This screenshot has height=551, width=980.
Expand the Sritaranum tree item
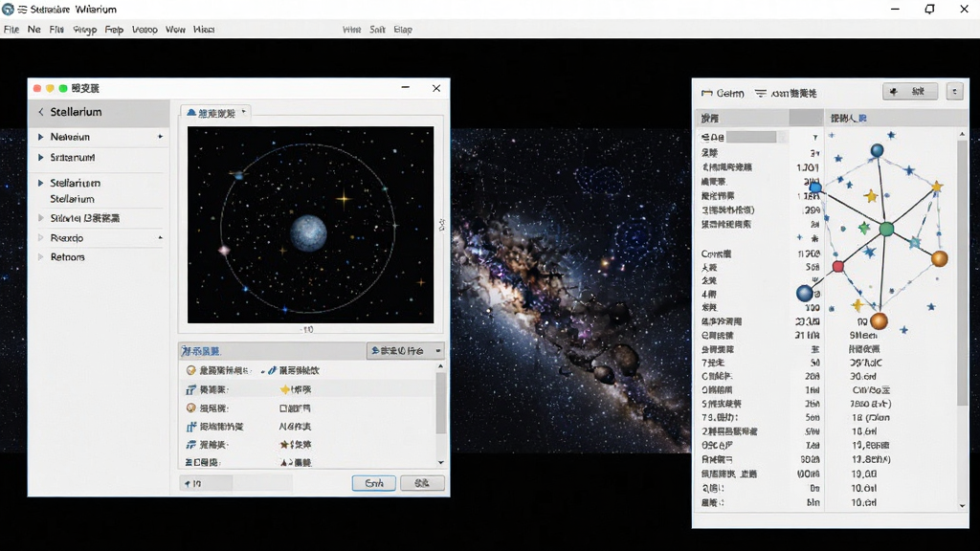pyautogui.click(x=40, y=158)
